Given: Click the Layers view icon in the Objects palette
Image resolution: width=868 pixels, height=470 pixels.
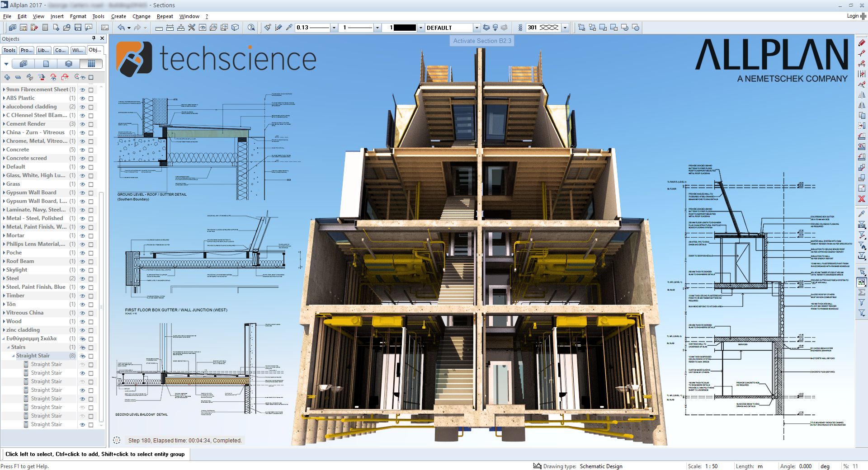Looking at the screenshot, I should coord(69,64).
